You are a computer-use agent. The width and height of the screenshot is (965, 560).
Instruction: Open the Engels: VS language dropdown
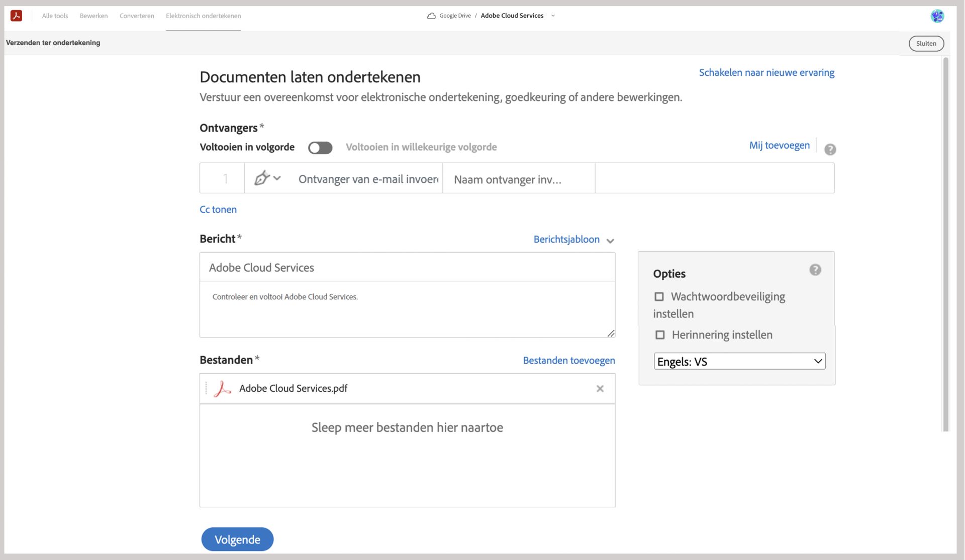coord(738,361)
